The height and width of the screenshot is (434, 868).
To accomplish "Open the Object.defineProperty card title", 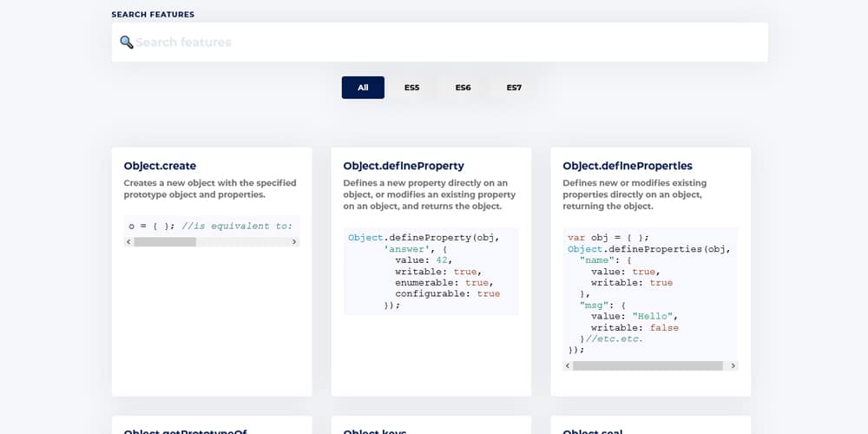I will coord(404,166).
